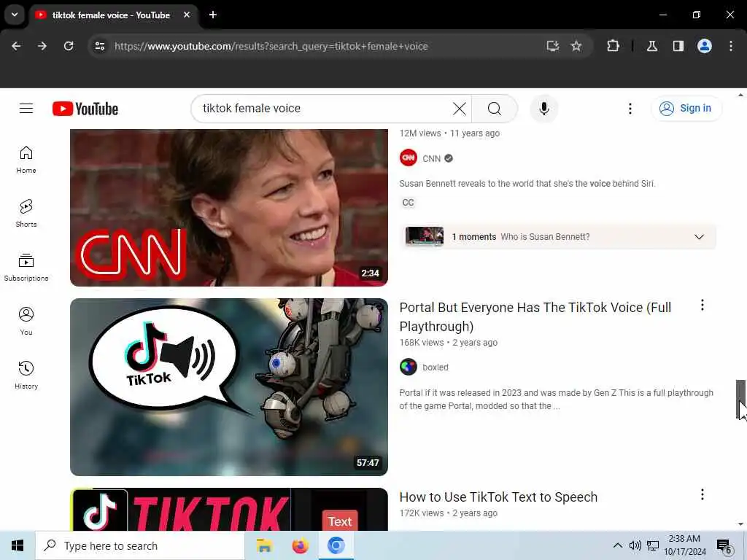Open File Explorer from taskbar
This screenshot has width=747, height=560.
(264, 545)
